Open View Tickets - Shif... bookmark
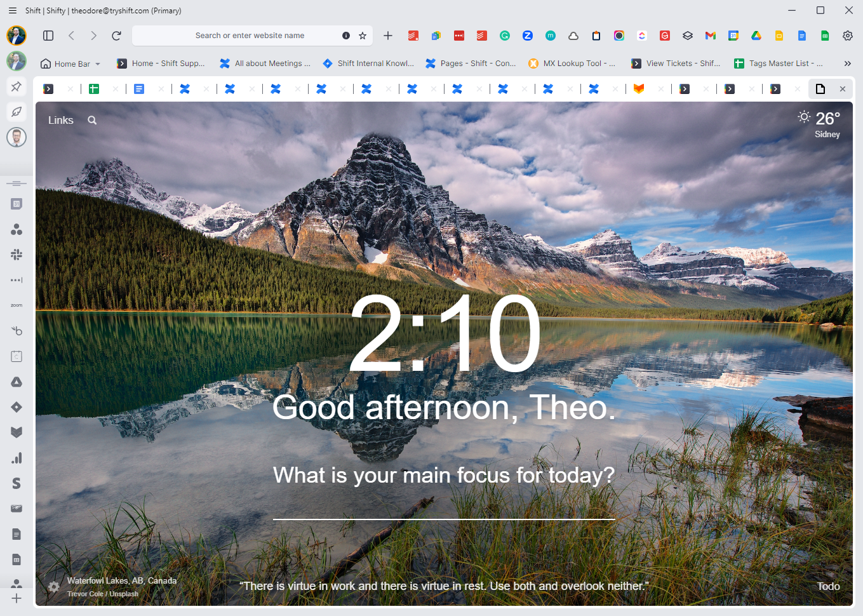The height and width of the screenshot is (616, 863). point(676,64)
